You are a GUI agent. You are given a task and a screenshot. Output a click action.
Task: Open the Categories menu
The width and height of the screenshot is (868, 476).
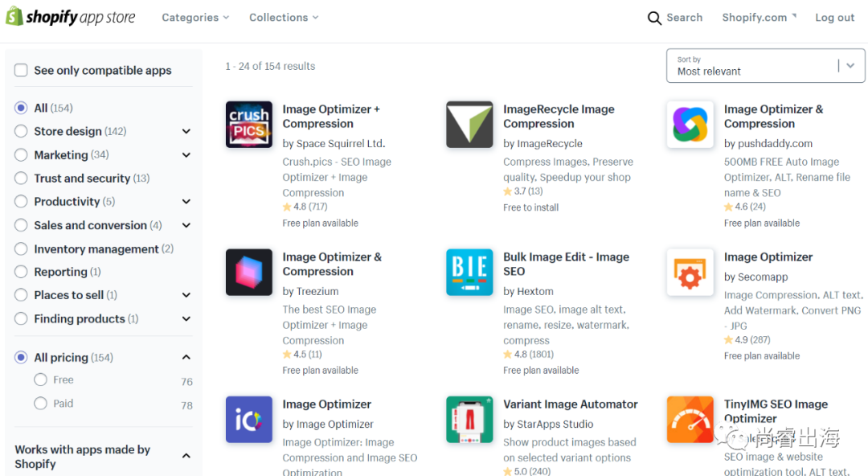click(195, 18)
